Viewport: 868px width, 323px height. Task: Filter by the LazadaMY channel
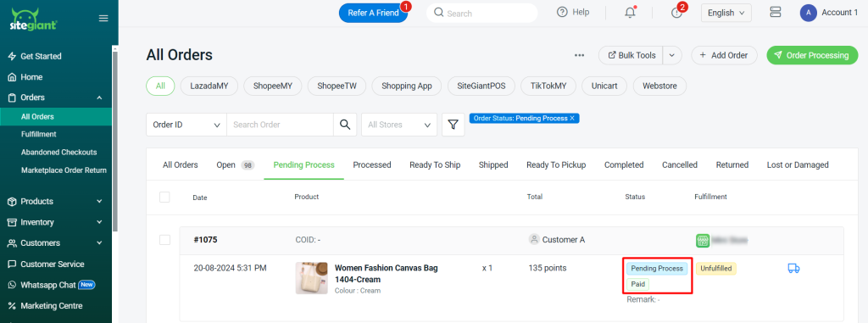pos(209,86)
